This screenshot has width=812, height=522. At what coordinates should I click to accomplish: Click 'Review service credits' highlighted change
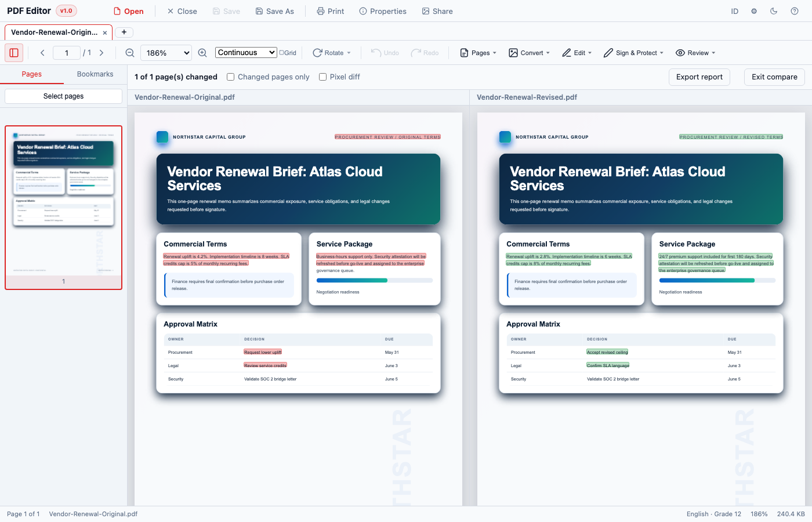pos(265,365)
